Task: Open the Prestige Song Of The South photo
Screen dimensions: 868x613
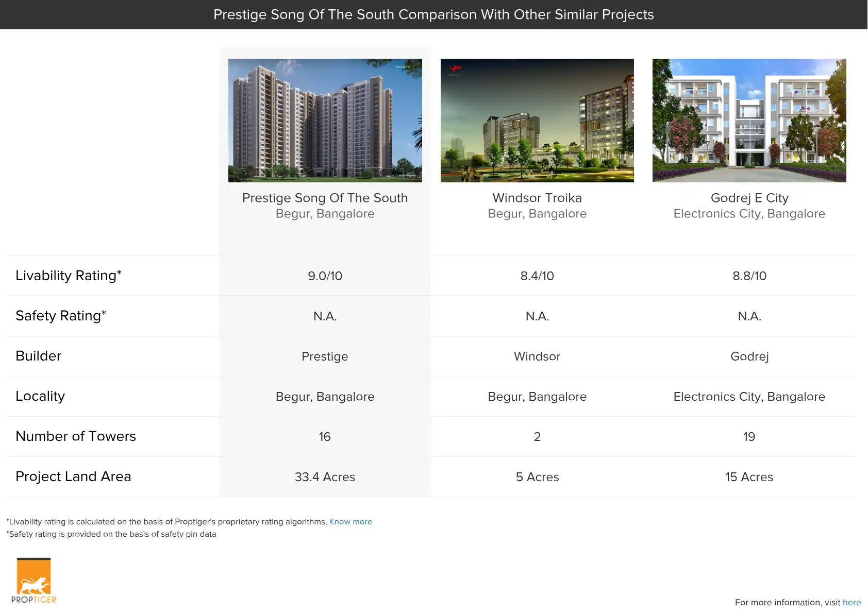Action: pyautogui.click(x=325, y=121)
